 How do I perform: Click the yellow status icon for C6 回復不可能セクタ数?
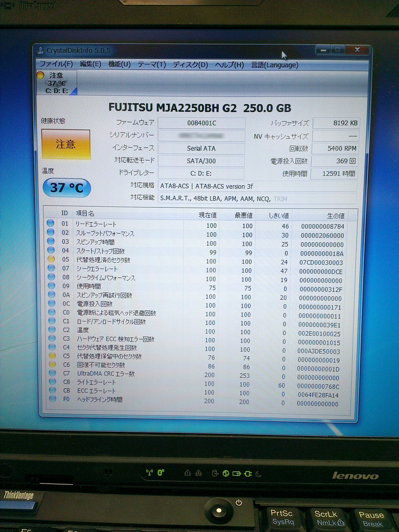point(52,364)
